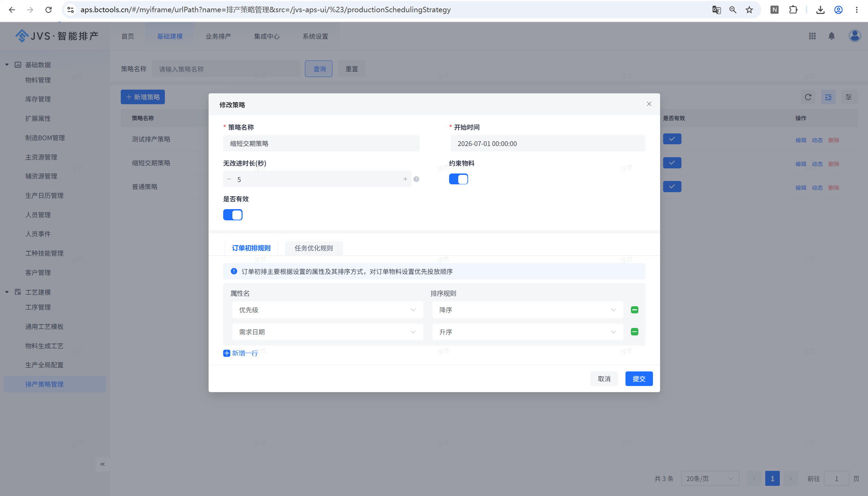This screenshot has height=496, width=868.
Task: Click the table row density icon
Action: (828, 97)
